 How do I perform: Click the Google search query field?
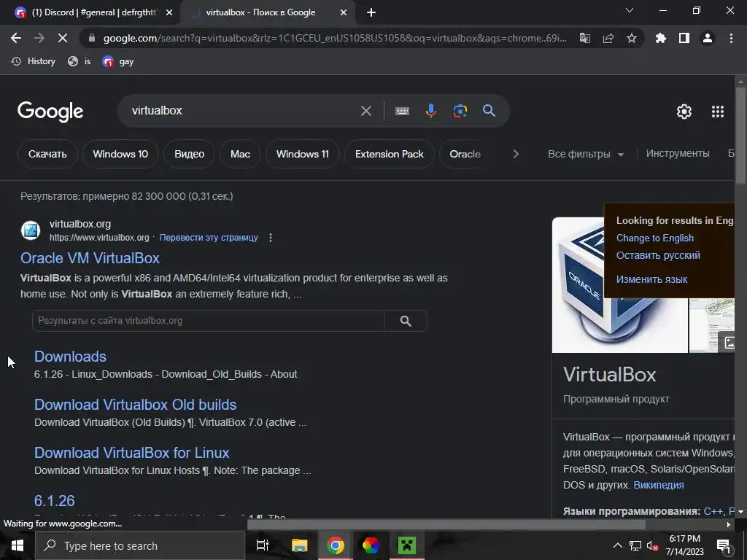[x=243, y=111]
